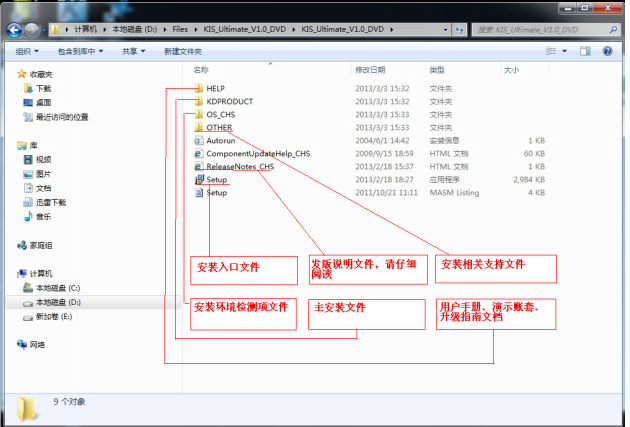
Task: Click the 60 KB size cell
Action: pos(534,153)
